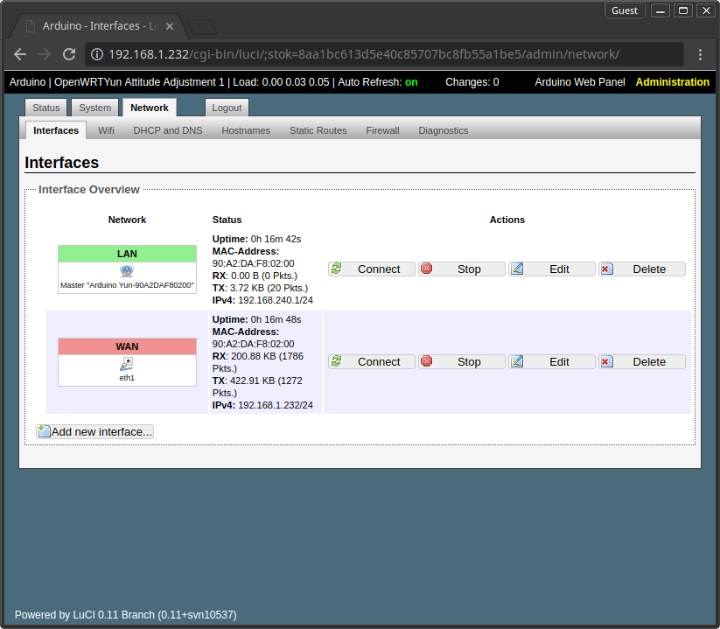Click the LAN wireless master interface icon

pos(127,271)
